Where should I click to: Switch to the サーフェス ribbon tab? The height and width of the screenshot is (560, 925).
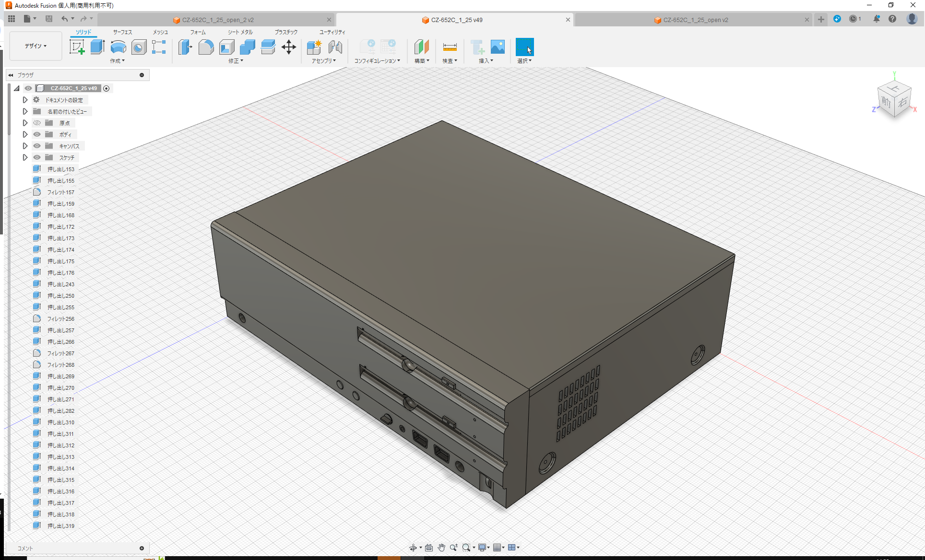(x=122, y=32)
